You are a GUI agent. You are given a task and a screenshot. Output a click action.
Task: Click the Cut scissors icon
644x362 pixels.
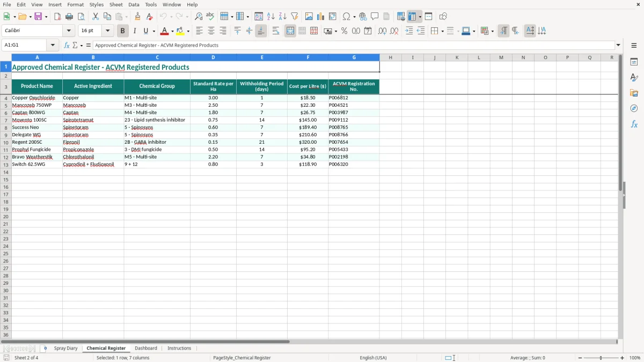pyautogui.click(x=96, y=17)
